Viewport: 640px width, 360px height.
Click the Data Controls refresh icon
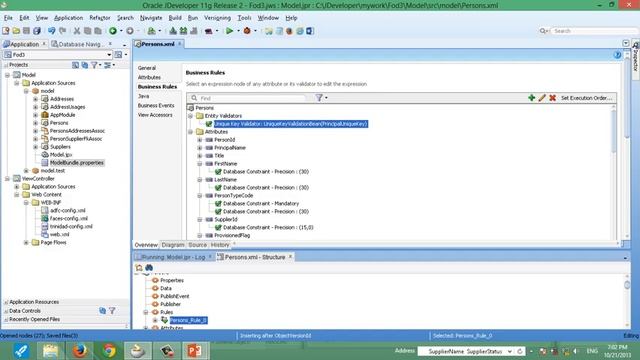tap(102, 311)
